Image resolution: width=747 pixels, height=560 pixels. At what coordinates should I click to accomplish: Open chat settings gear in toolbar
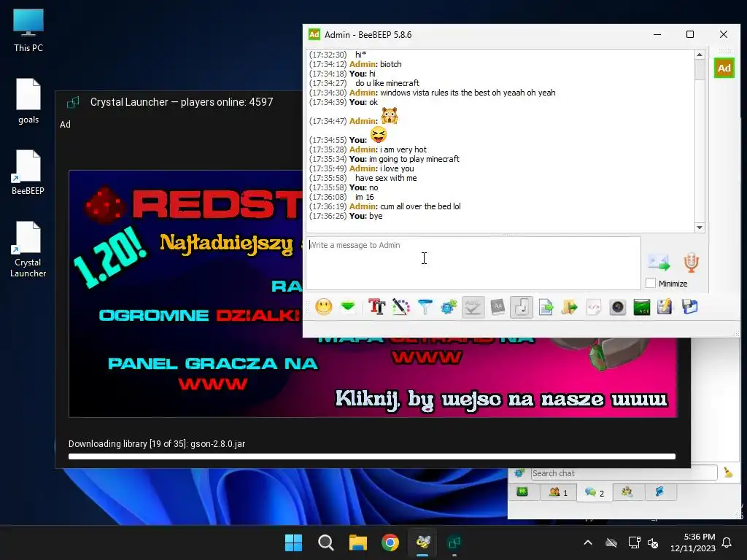tap(449, 307)
